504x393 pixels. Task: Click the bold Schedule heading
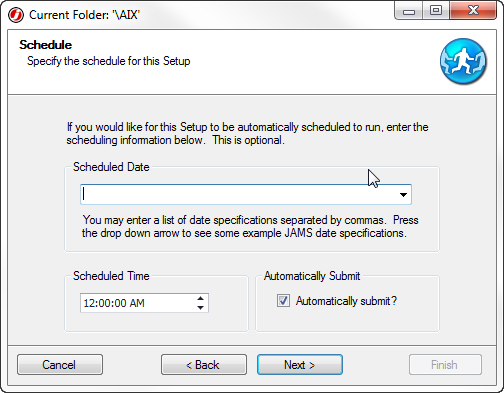coord(45,45)
